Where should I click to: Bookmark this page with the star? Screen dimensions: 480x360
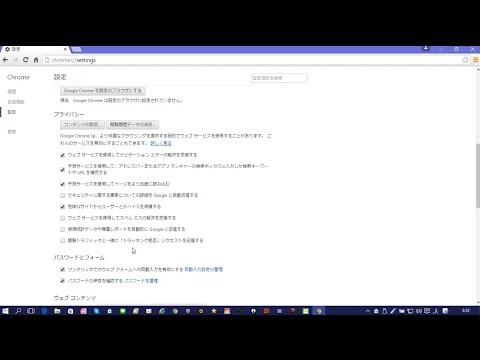pyautogui.click(x=465, y=60)
